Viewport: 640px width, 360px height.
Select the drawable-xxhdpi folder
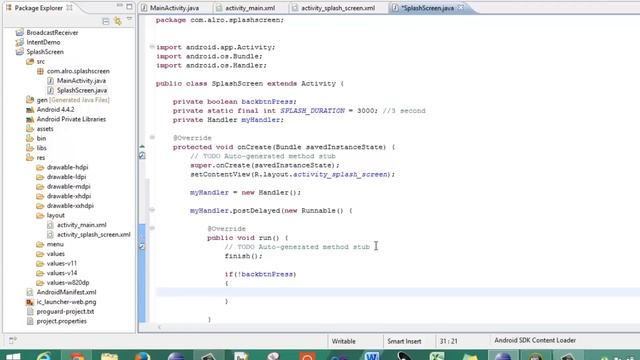tap(70, 206)
